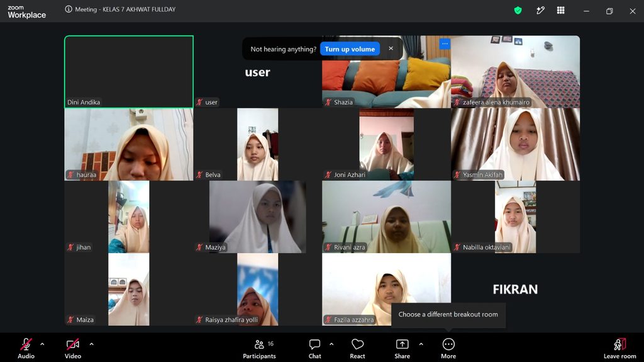
Task: Unmute the Audio microphone icon
Action: [26, 344]
